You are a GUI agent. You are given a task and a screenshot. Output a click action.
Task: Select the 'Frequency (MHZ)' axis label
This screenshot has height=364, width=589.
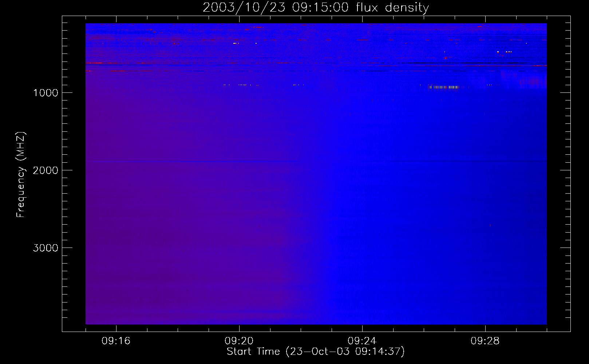[x=21, y=175]
